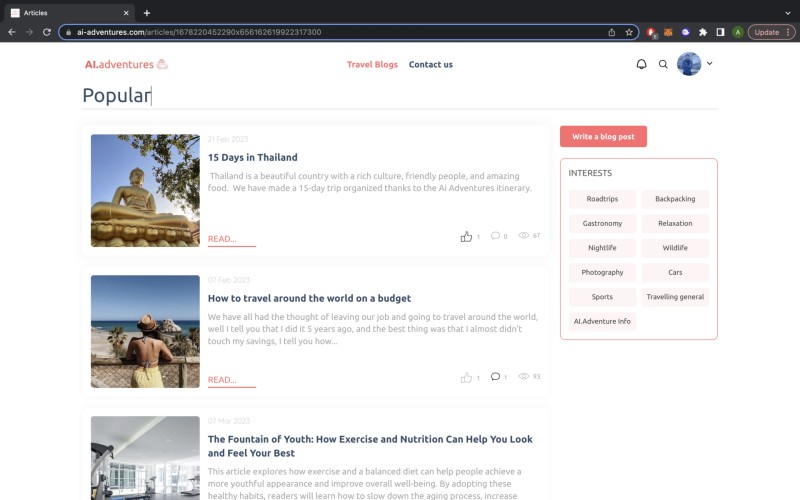Click the browser address bar URL
This screenshot has width=800, height=500.
199,32
